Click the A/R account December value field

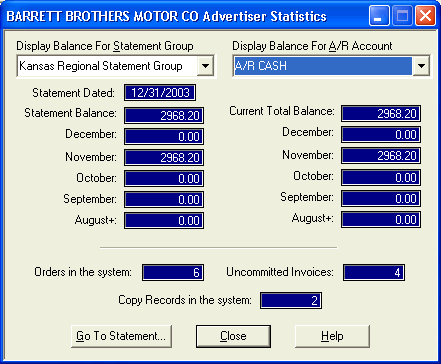point(381,135)
